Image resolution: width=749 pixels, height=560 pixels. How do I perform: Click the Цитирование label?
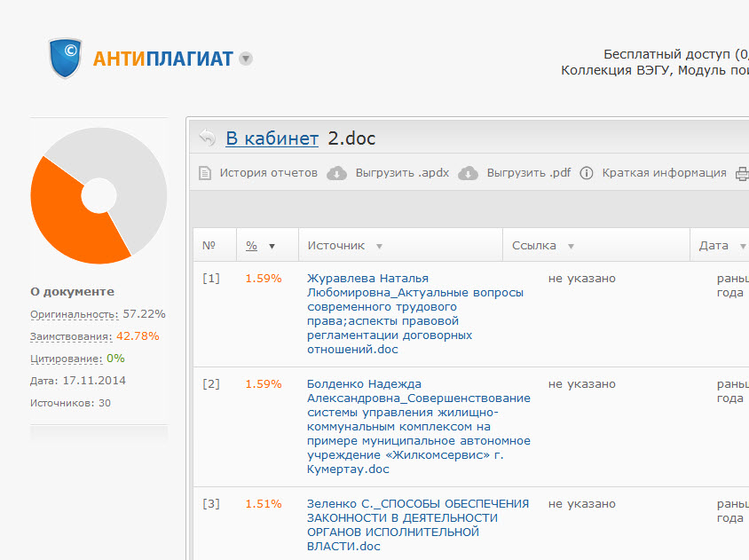(67, 359)
